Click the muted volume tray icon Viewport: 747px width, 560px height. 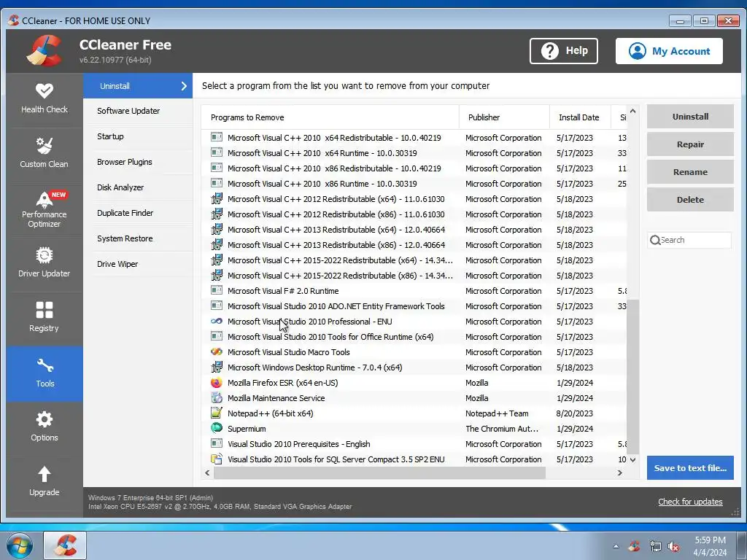[673, 546]
